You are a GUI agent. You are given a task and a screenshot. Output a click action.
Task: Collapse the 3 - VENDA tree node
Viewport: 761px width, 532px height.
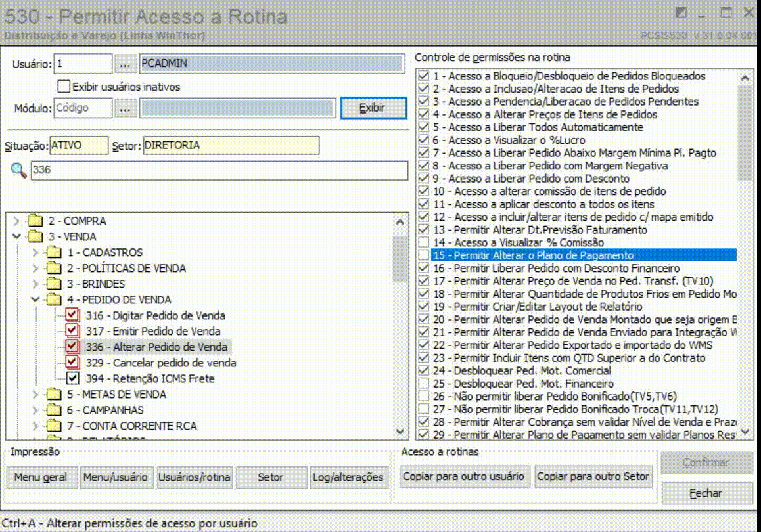(x=16, y=236)
